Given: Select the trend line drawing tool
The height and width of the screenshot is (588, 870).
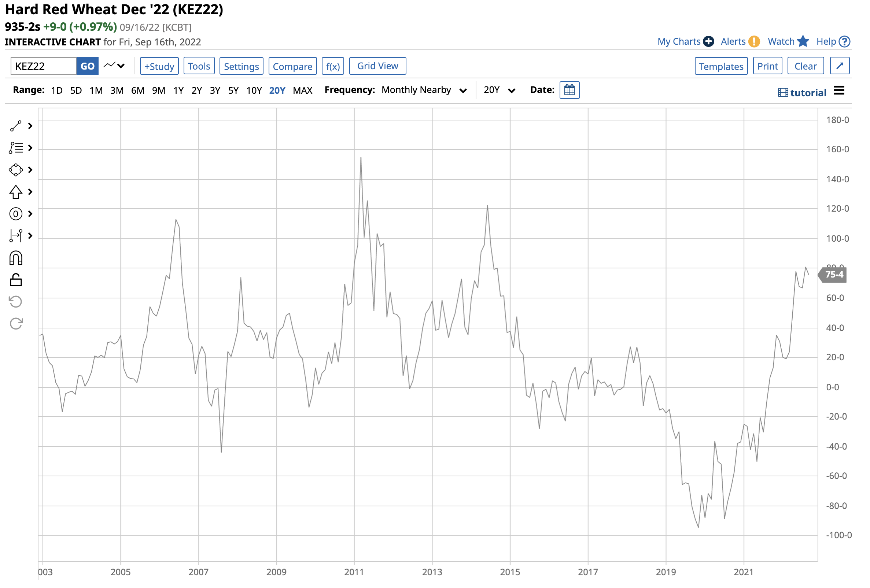Looking at the screenshot, I should [x=16, y=126].
